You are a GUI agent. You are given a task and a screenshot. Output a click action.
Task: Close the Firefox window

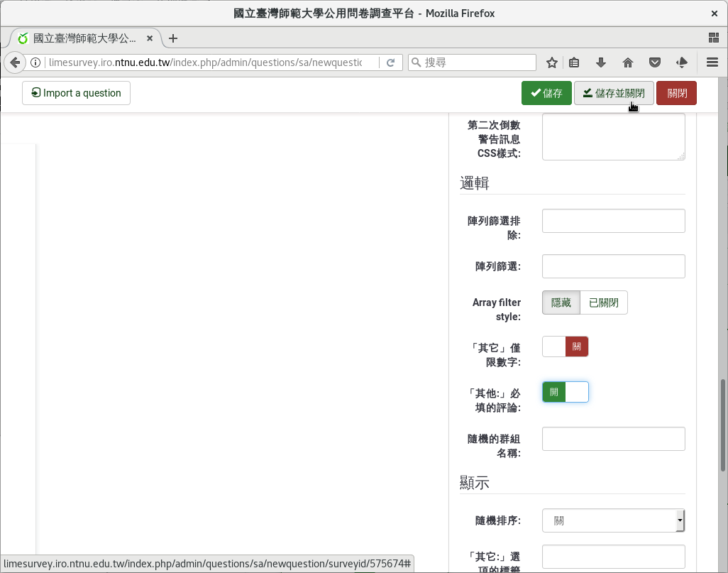pos(714,13)
